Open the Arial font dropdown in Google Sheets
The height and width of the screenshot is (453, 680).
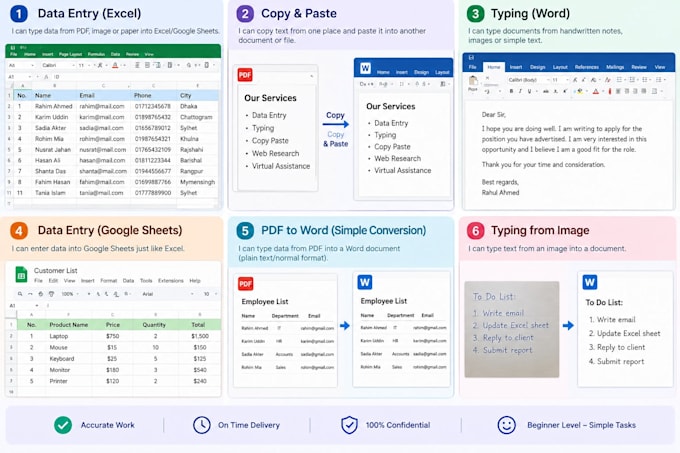click(x=167, y=293)
